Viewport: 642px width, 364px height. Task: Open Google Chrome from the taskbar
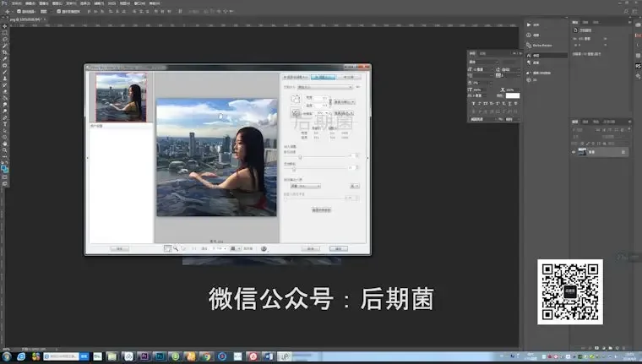pyautogui.click(x=206, y=356)
